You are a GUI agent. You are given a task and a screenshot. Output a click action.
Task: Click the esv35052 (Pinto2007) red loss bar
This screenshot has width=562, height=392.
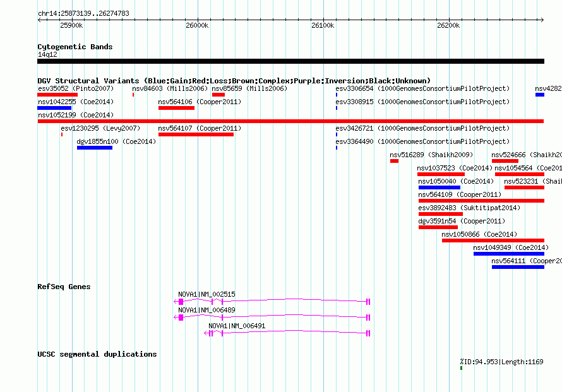[57, 95]
